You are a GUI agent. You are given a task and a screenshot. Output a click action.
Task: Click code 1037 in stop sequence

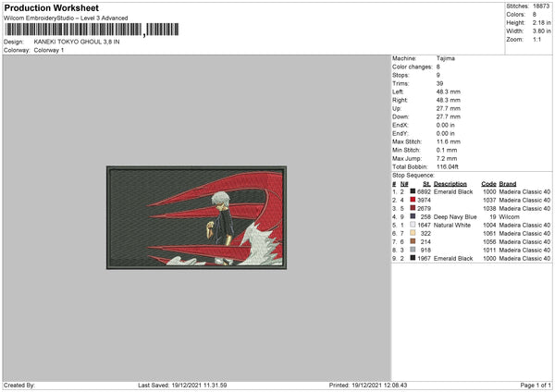pos(489,201)
